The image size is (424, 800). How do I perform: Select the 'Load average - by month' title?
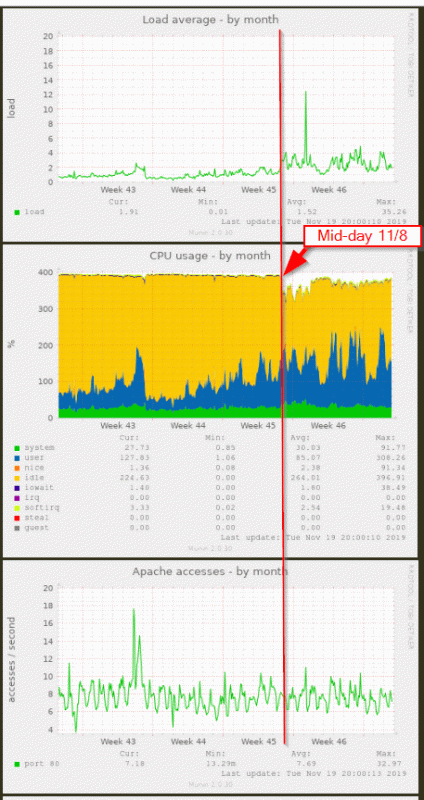(x=211, y=19)
